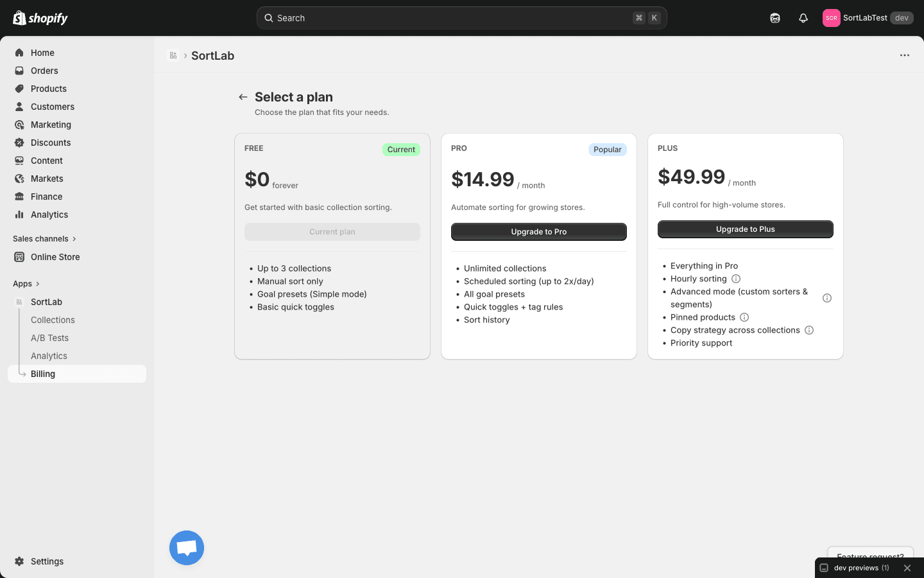Focus the Search field in top bar
924x578 pixels.
[x=449, y=18]
